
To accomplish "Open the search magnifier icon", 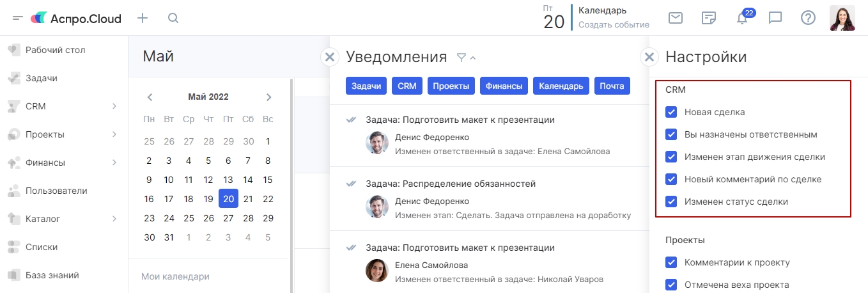I will click(173, 18).
